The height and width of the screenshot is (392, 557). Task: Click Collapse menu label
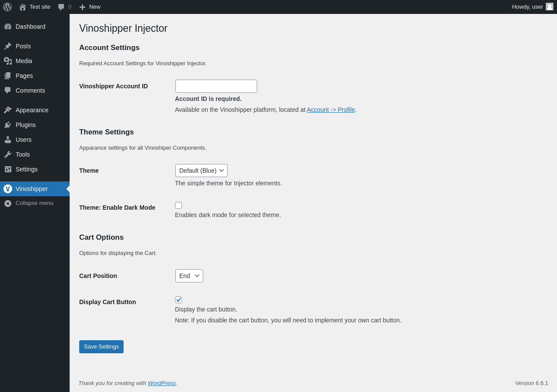point(34,203)
